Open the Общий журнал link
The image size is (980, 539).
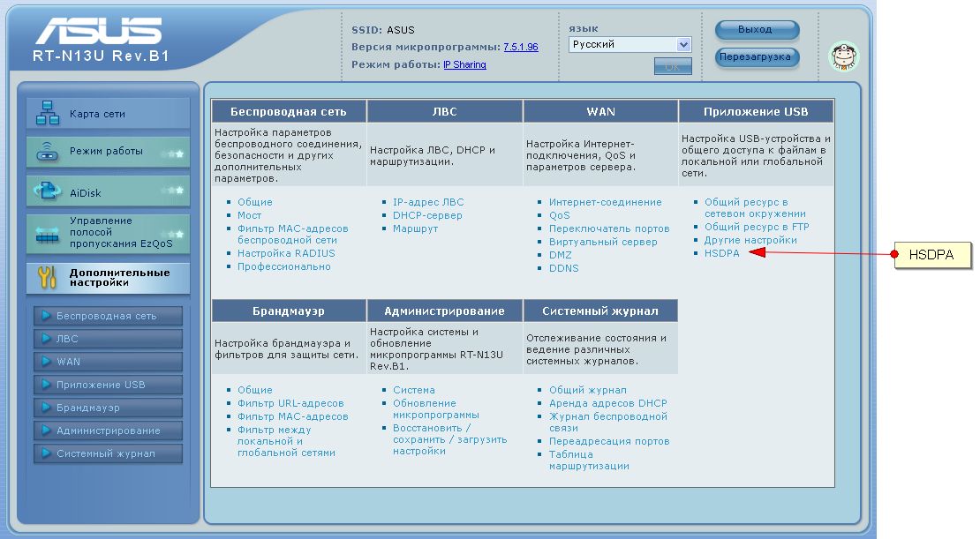pos(587,390)
